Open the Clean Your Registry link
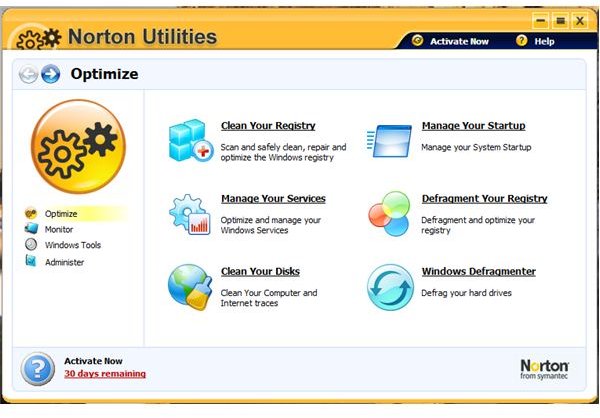This screenshot has height=418, width=600. [268, 126]
